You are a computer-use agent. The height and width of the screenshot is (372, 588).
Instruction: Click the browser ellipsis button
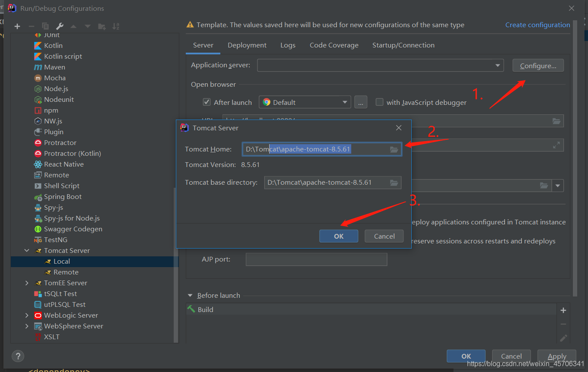361,102
